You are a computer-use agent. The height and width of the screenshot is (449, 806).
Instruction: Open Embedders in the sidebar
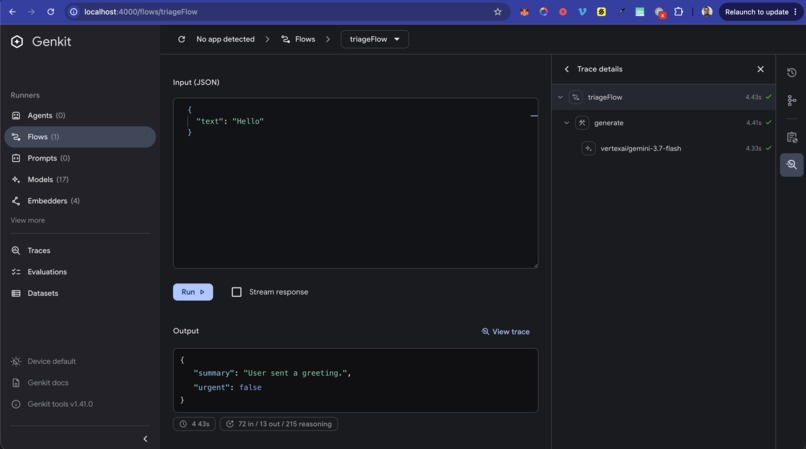point(80,201)
